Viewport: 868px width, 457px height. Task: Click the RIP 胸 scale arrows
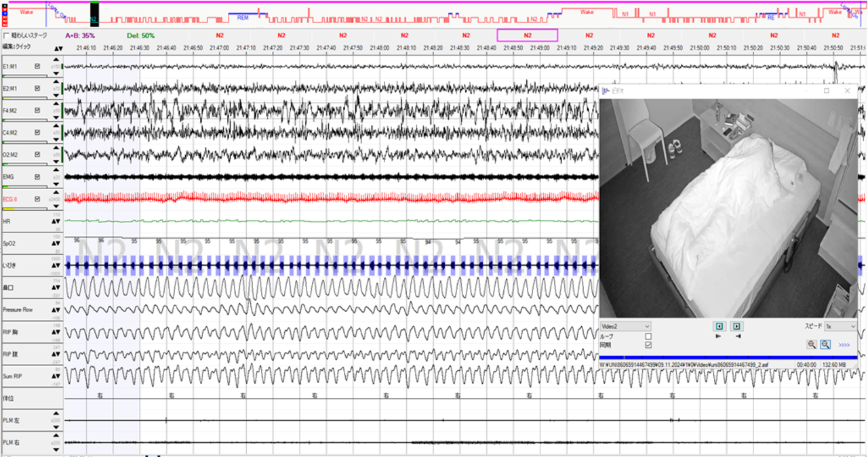(58, 332)
